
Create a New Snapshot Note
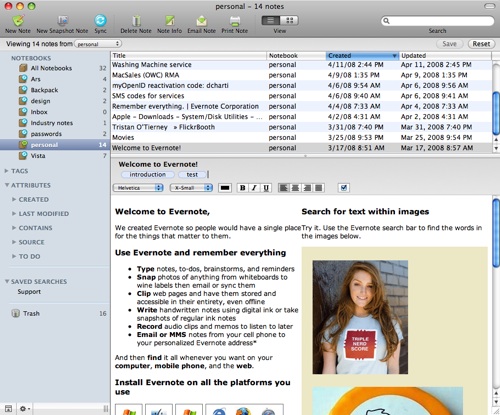coord(62,21)
